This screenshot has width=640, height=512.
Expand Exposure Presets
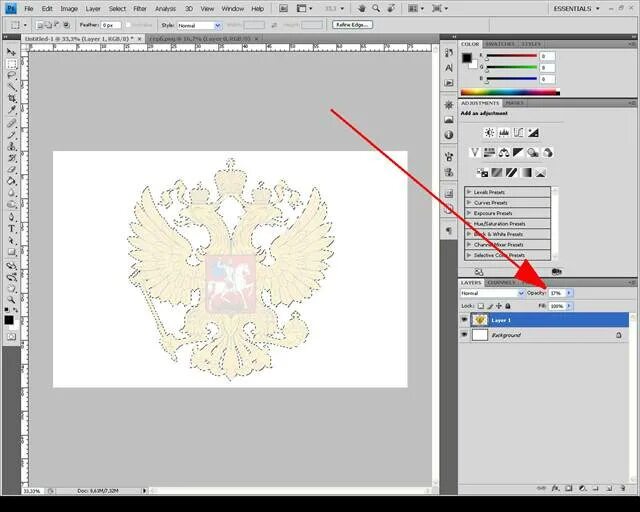469,213
